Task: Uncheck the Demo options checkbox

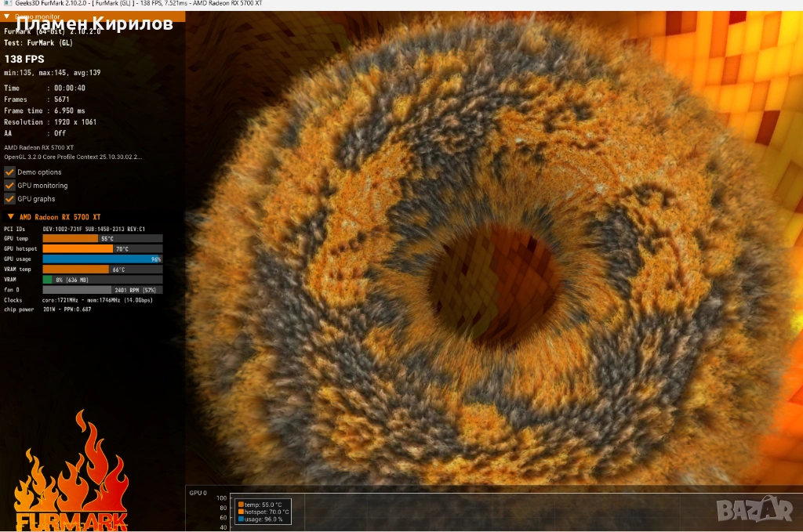Action: pos(10,172)
